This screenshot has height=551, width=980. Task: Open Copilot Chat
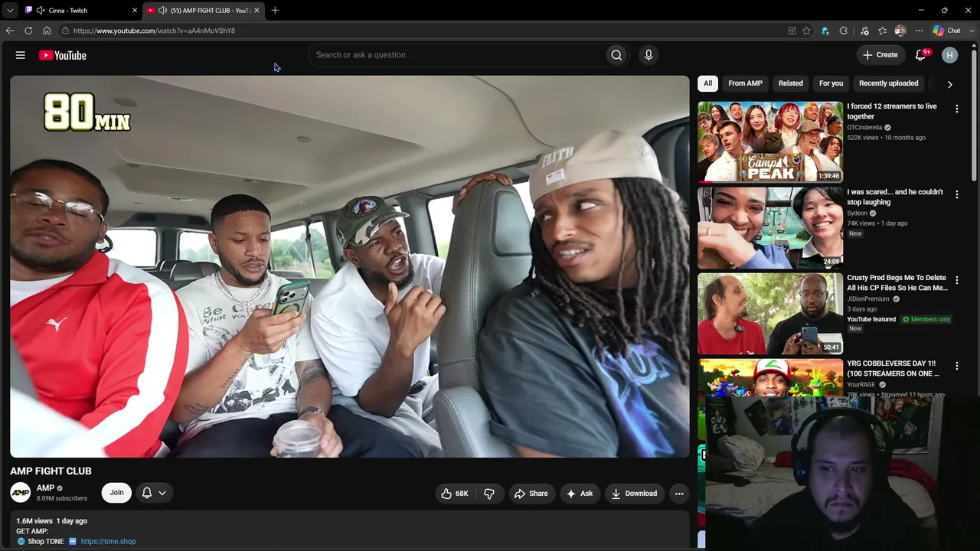pos(947,31)
